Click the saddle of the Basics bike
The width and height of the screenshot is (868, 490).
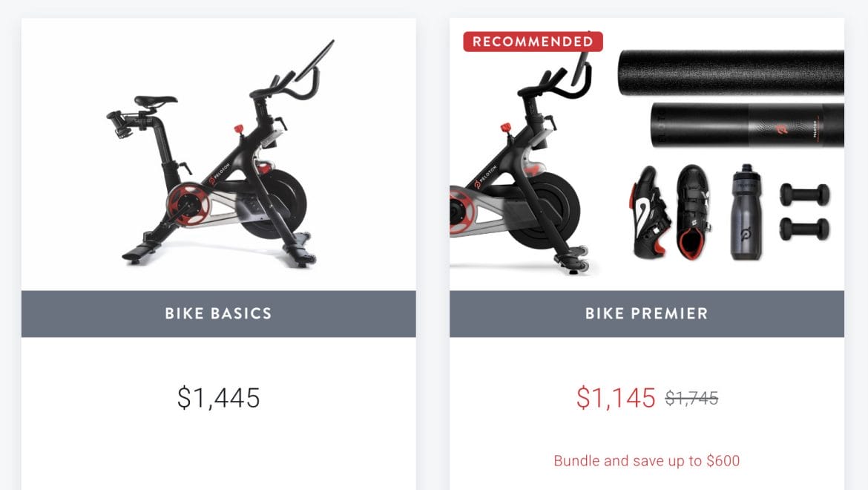[x=156, y=101]
